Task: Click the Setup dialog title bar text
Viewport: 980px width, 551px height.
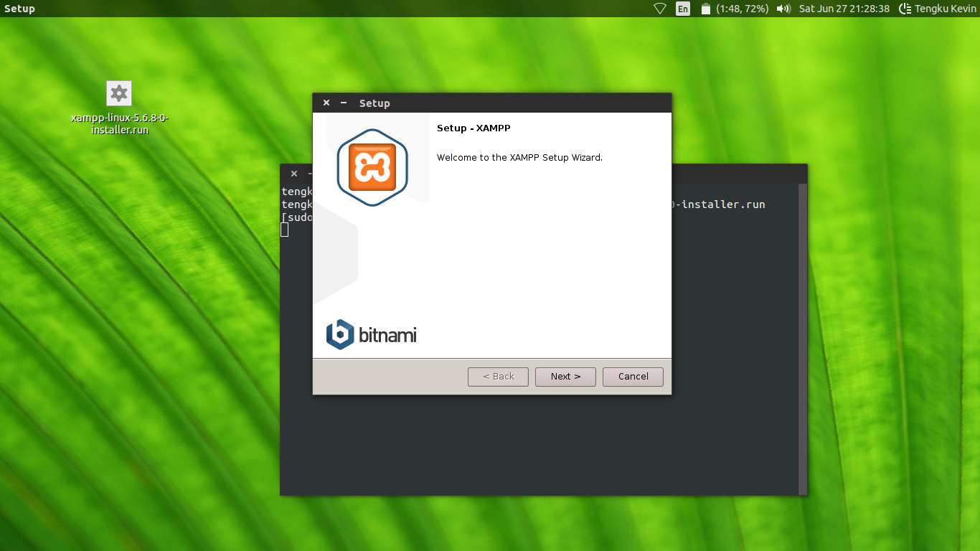Action: point(374,103)
